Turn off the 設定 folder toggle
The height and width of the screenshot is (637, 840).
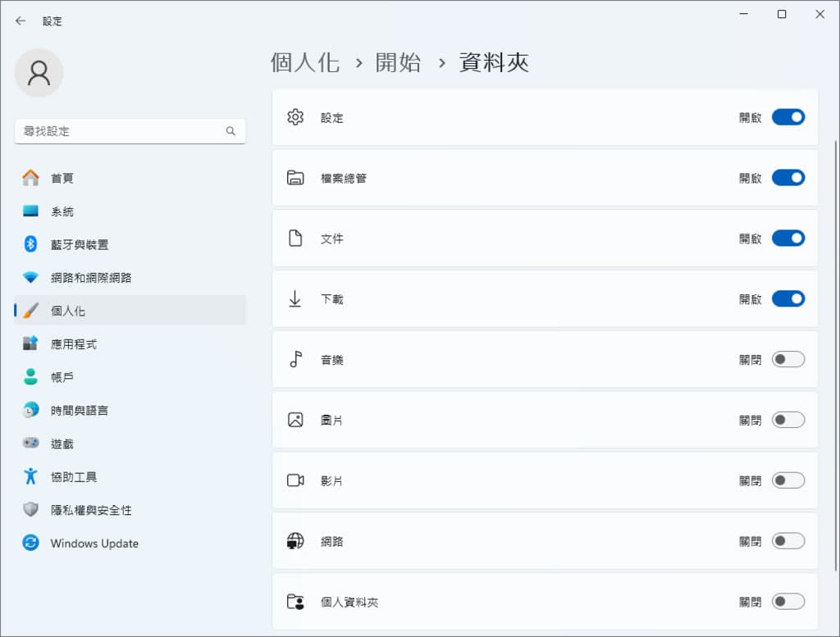pyautogui.click(x=788, y=117)
